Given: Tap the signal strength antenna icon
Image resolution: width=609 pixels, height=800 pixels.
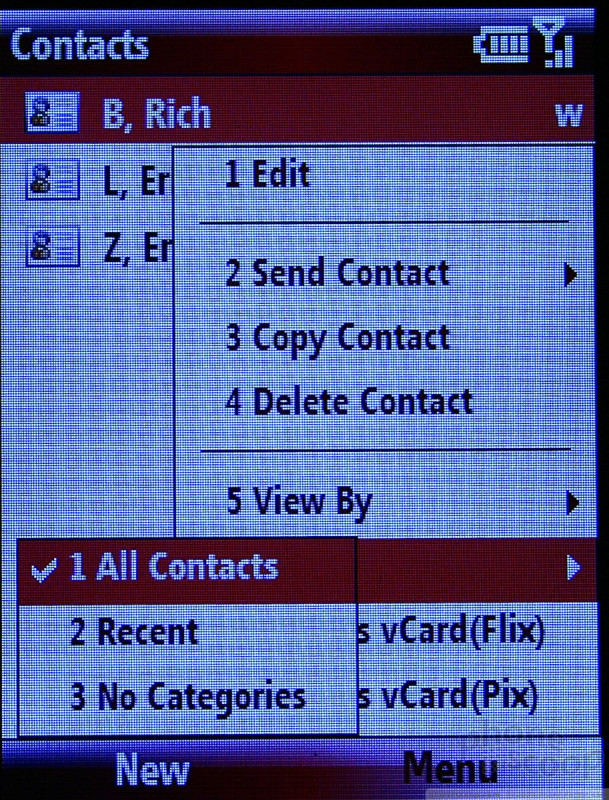Looking at the screenshot, I should click(x=554, y=43).
